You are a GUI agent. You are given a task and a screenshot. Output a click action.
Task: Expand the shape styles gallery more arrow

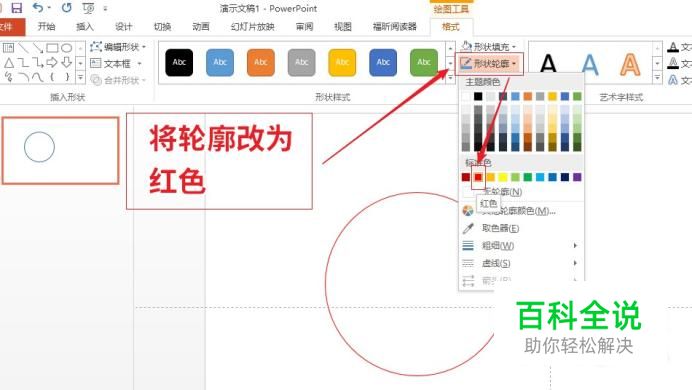click(450, 77)
